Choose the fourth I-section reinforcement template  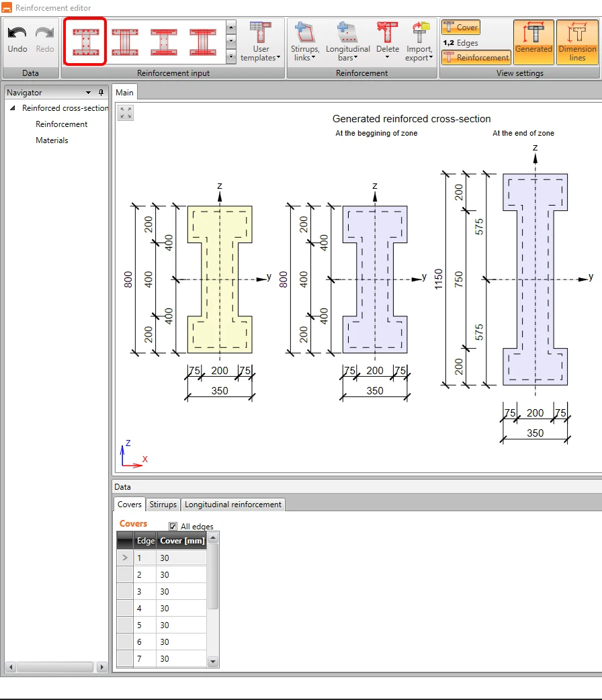[203, 42]
